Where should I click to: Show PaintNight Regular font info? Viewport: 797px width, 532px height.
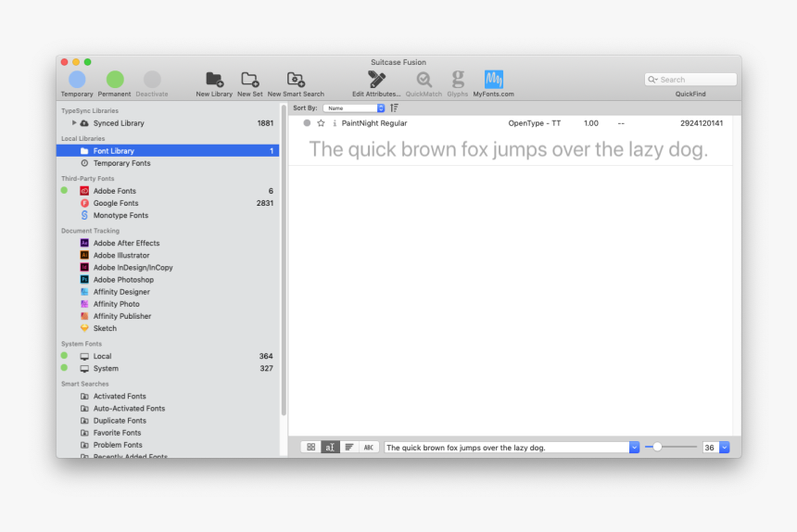click(334, 123)
